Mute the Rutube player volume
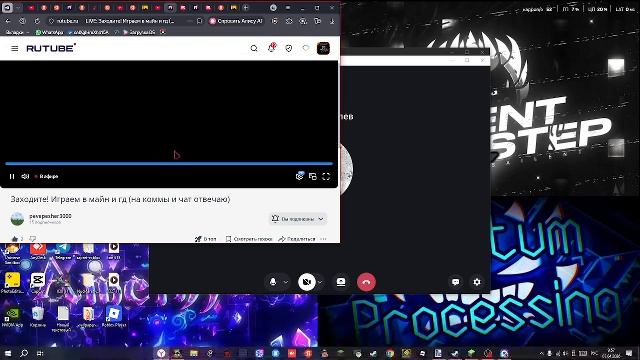This screenshot has height=360, width=640. 25,176
